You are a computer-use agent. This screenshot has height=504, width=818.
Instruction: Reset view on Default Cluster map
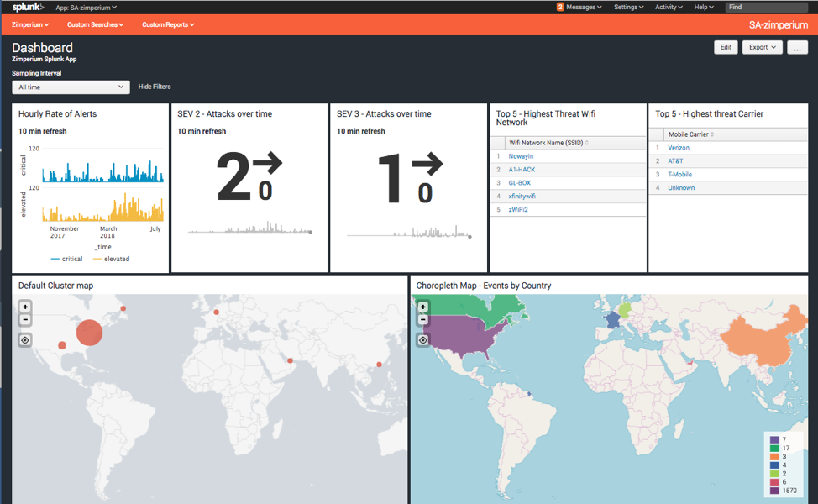coord(25,340)
